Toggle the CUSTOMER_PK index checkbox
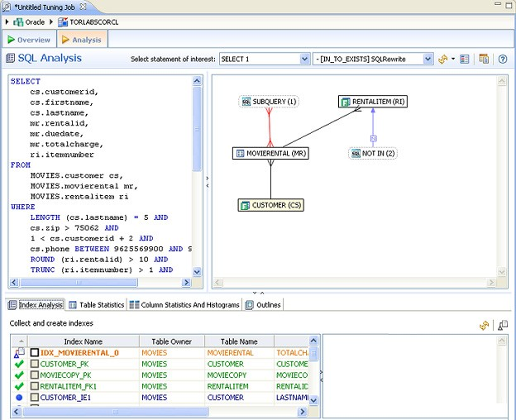516x420 pixels. (35, 364)
